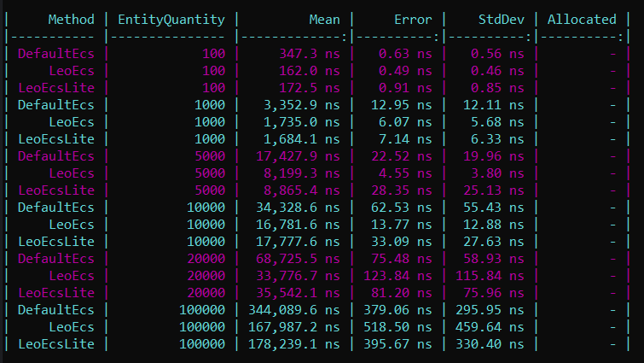Click the error value 22.52 ns
The height and width of the screenshot is (363, 644).
pyautogui.click(x=401, y=155)
